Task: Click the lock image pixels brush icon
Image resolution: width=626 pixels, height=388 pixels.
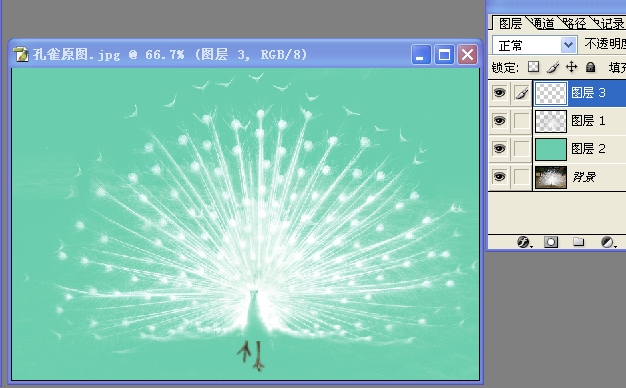Action: pos(553,67)
